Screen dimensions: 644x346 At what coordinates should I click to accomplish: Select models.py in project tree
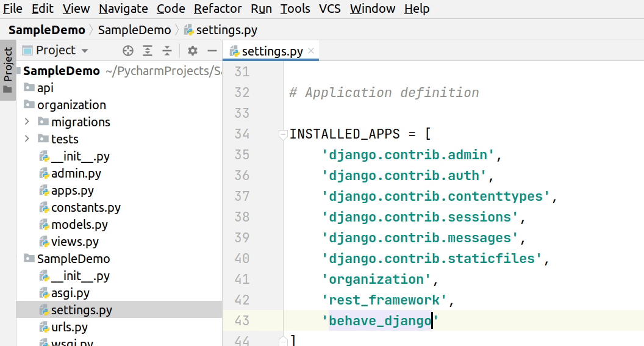[x=79, y=225]
